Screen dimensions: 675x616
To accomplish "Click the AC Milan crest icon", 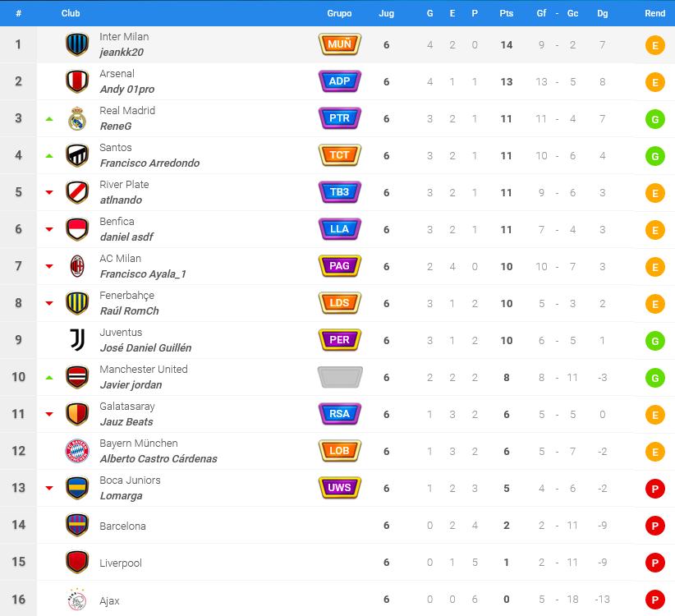I will tap(77, 266).
